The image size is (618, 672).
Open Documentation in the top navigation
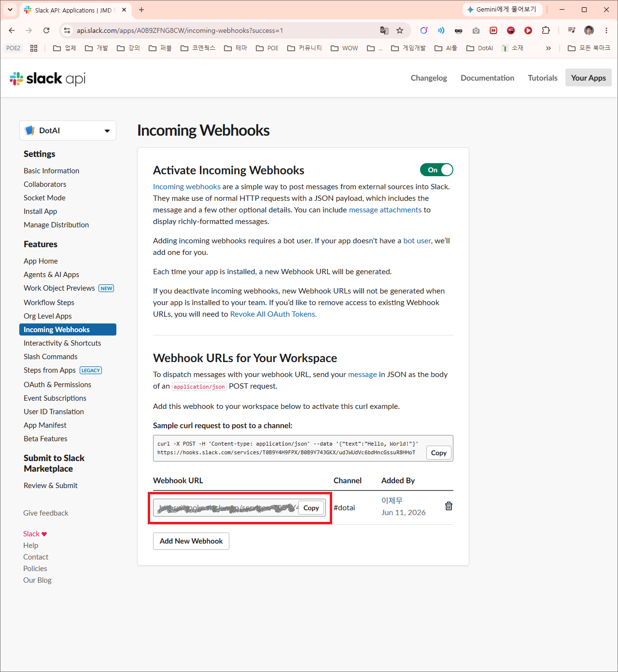coord(487,78)
